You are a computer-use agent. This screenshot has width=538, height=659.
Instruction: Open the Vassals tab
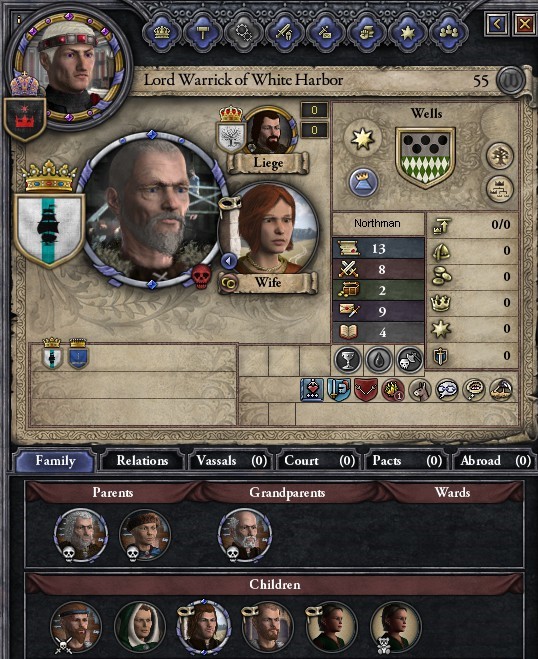pyautogui.click(x=232, y=461)
